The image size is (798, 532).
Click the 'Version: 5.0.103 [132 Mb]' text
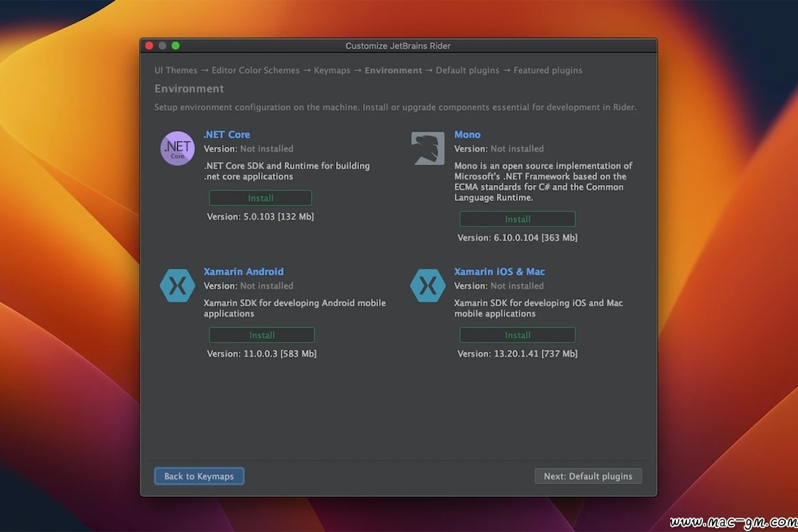(x=260, y=217)
